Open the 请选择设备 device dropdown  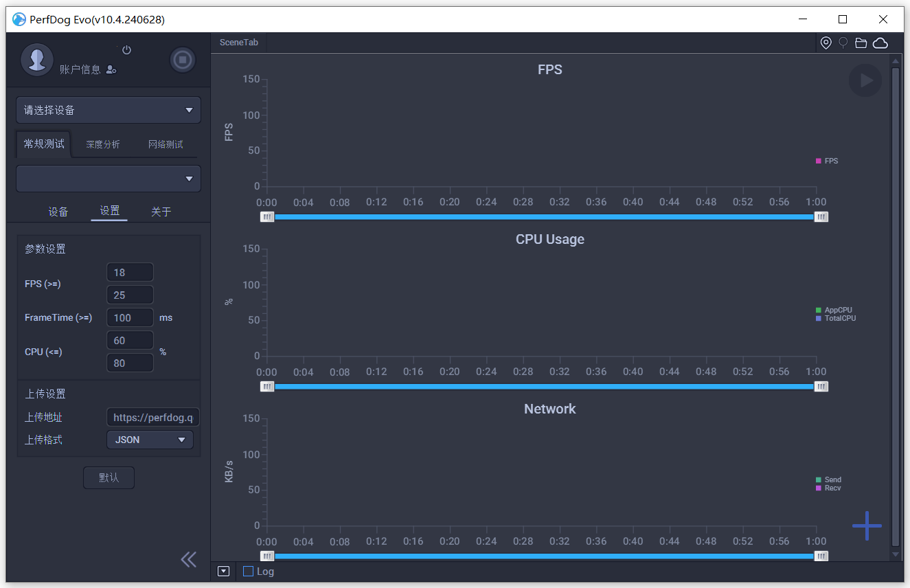(109, 110)
